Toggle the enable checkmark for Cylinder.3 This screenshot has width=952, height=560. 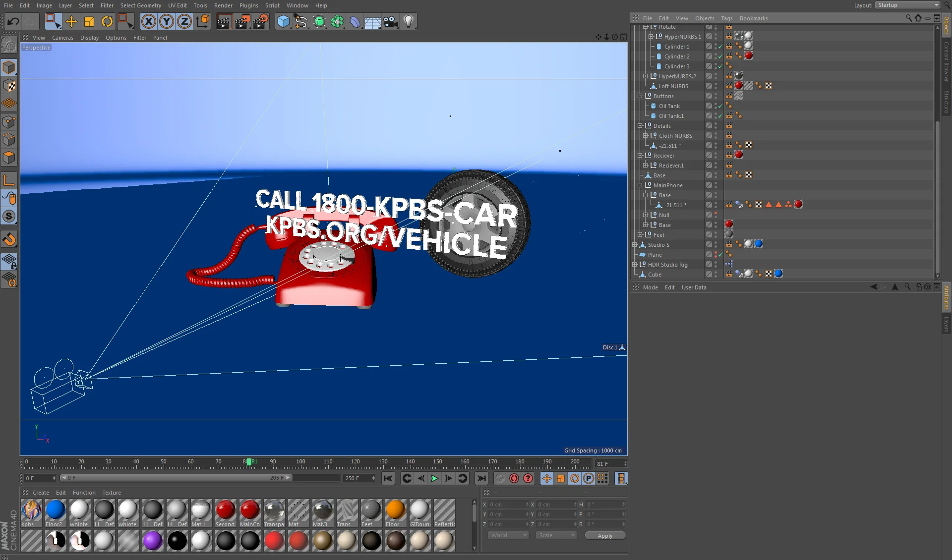(720, 66)
